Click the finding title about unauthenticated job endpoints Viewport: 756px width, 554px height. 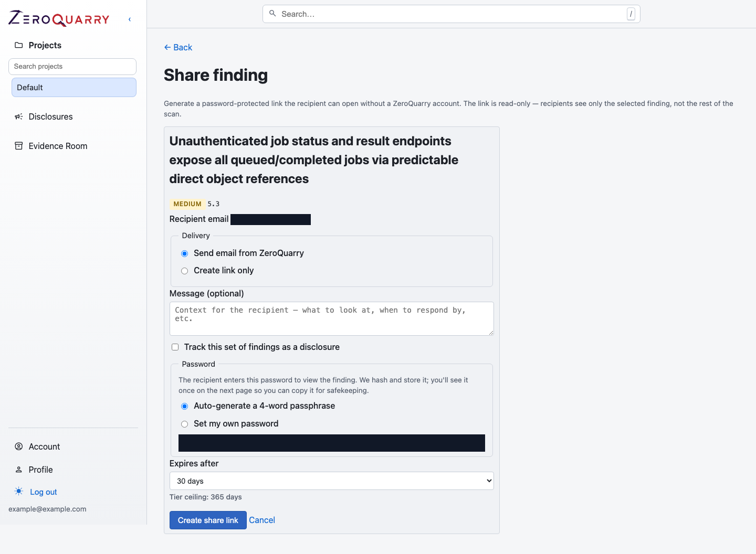click(x=314, y=160)
